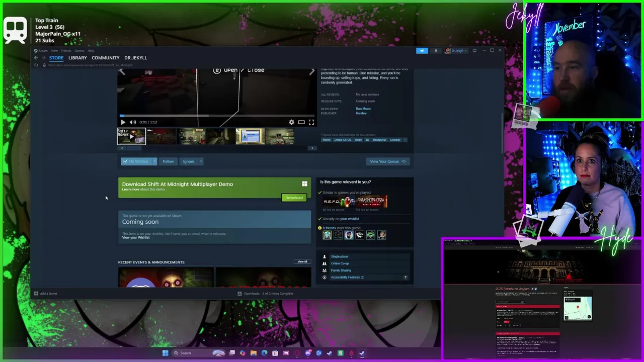Click the green Download demo button
The height and width of the screenshot is (362, 644).
tap(294, 198)
